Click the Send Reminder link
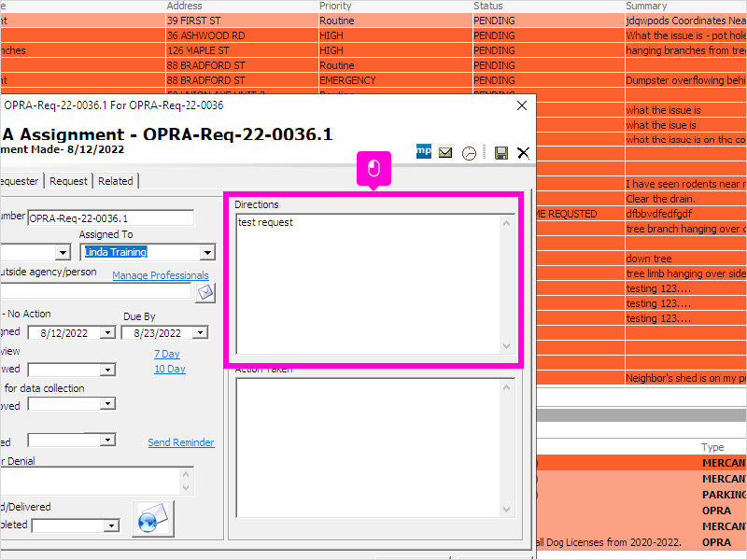 [x=181, y=442]
